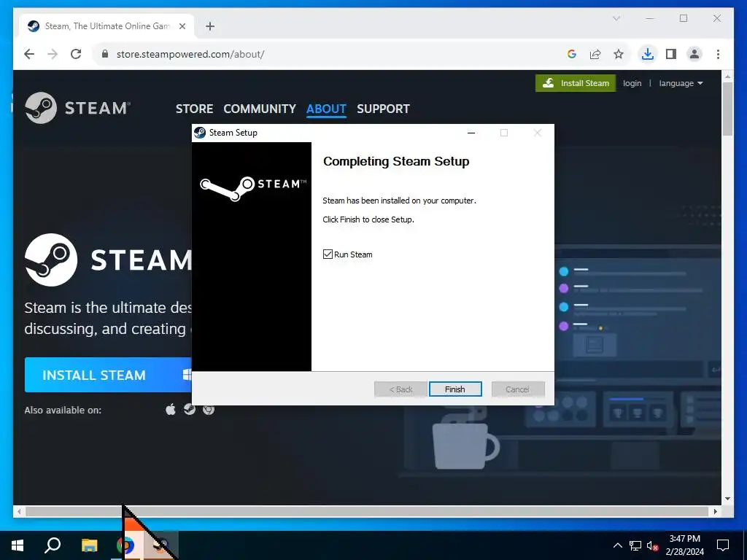The height and width of the screenshot is (560, 747).
Task: Share this page icon
Action: (595, 54)
